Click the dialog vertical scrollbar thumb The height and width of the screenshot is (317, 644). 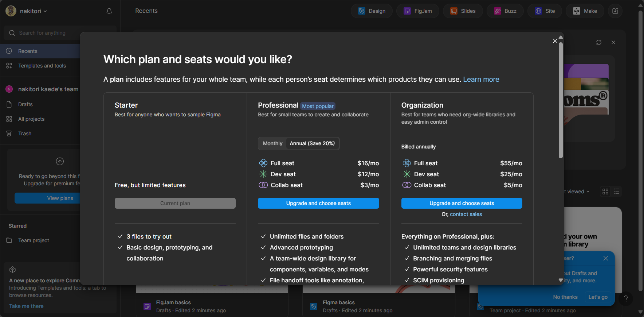[561, 100]
